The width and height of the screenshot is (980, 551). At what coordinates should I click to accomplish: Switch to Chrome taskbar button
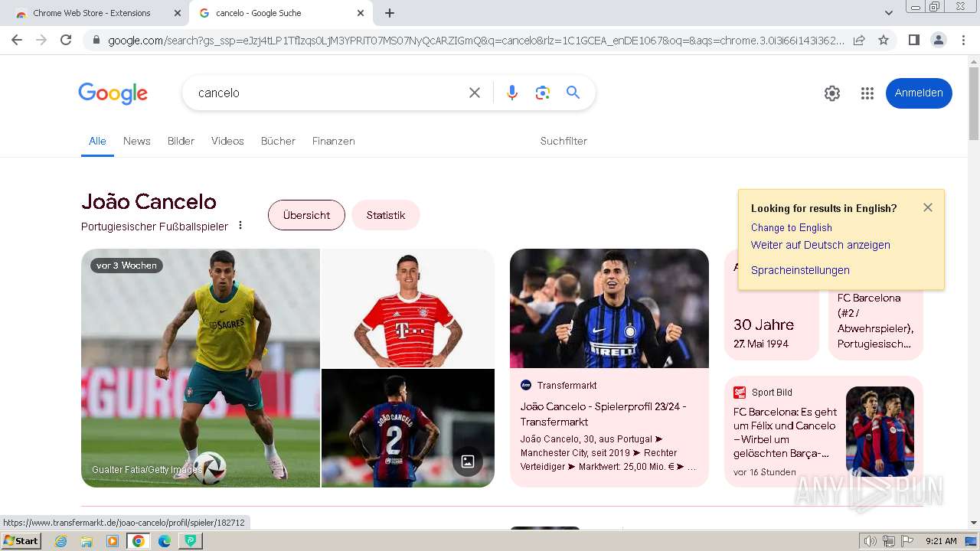[139, 541]
